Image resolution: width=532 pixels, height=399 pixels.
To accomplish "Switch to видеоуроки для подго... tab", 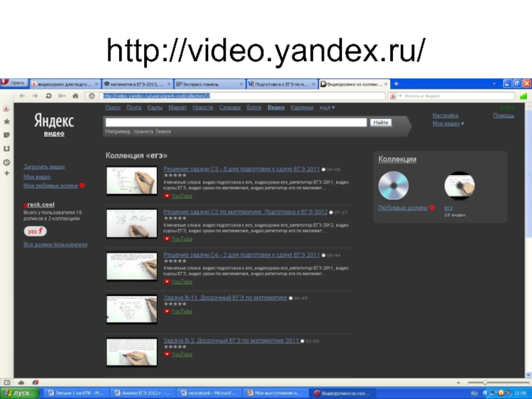I will 65,84.
